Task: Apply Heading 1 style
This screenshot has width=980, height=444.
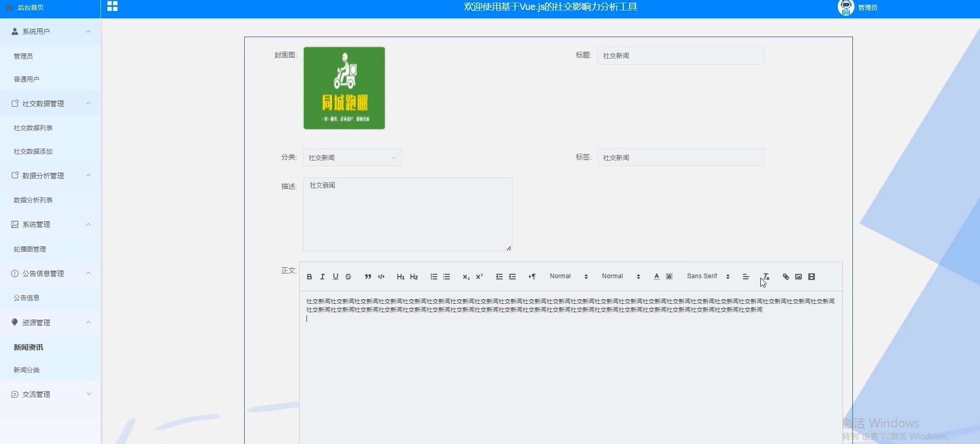Action: pos(401,277)
